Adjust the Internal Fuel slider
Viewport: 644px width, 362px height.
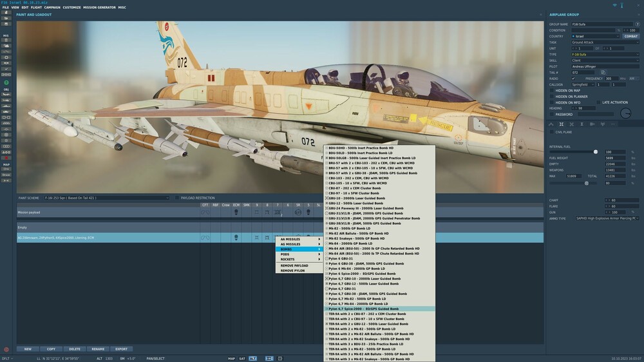click(x=596, y=152)
